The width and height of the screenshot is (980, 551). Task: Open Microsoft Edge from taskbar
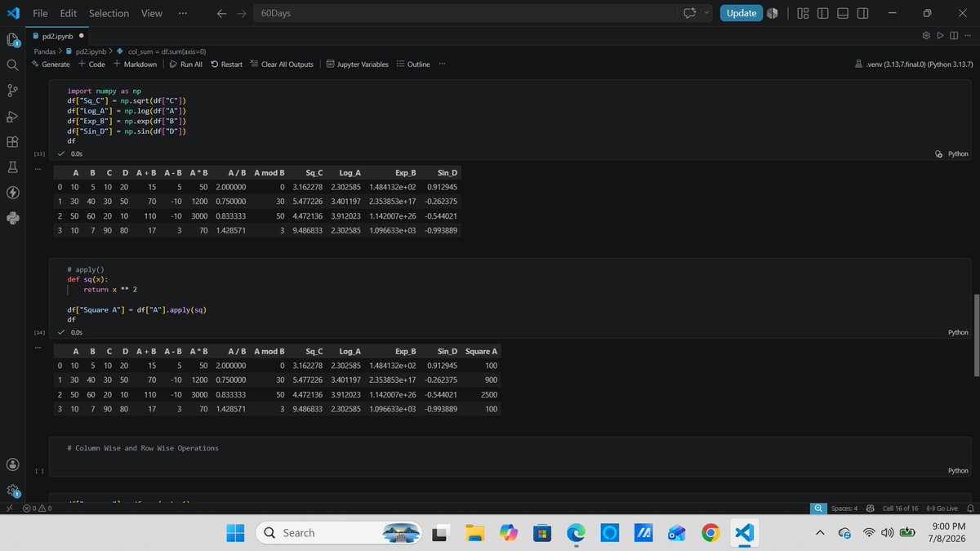(577, 532)
